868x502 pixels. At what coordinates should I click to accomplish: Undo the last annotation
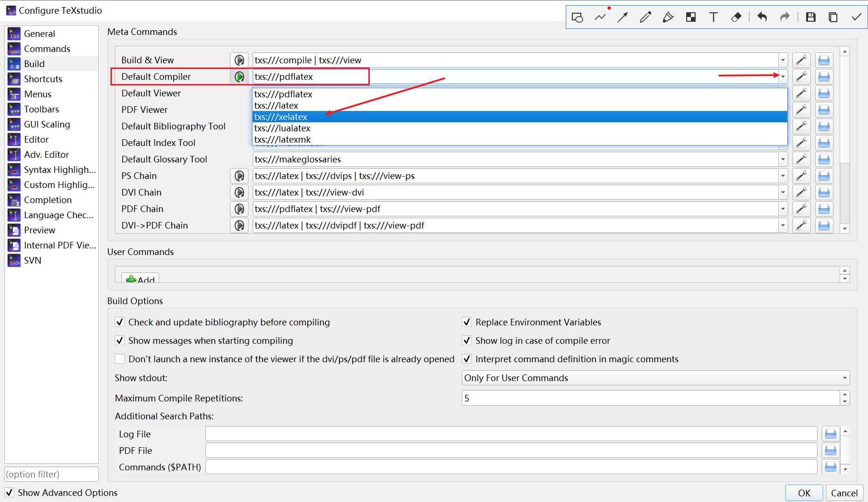[x=762, y=17]
